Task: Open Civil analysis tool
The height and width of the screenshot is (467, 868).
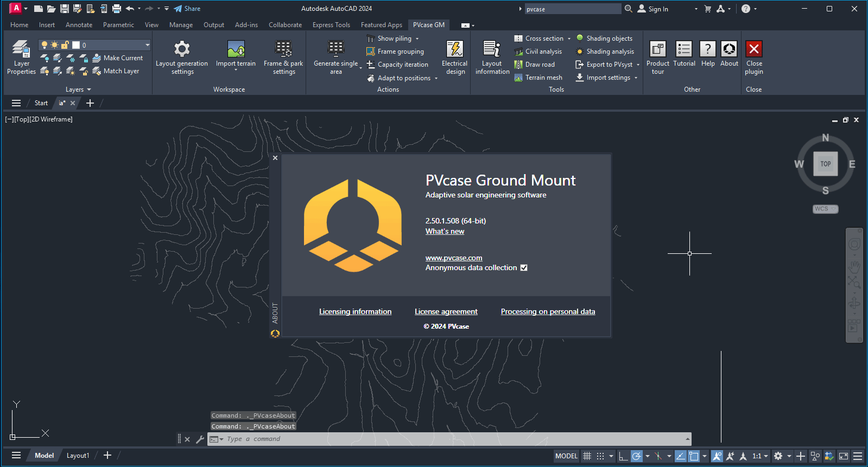Action: 538,52
